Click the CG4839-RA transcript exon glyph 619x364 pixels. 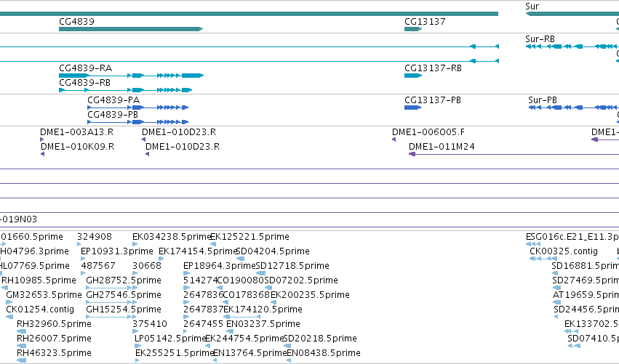pos(131,76)
